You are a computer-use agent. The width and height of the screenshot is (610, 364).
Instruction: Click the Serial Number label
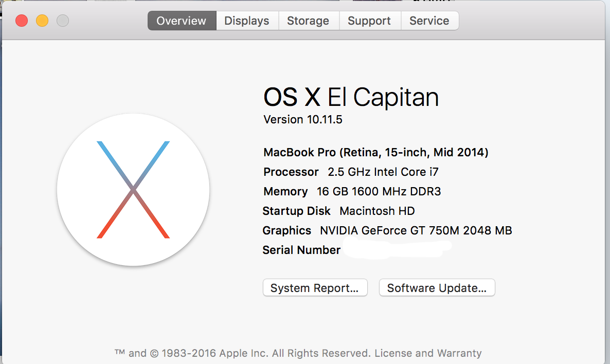pyautogui.click(x=301, y=250)
